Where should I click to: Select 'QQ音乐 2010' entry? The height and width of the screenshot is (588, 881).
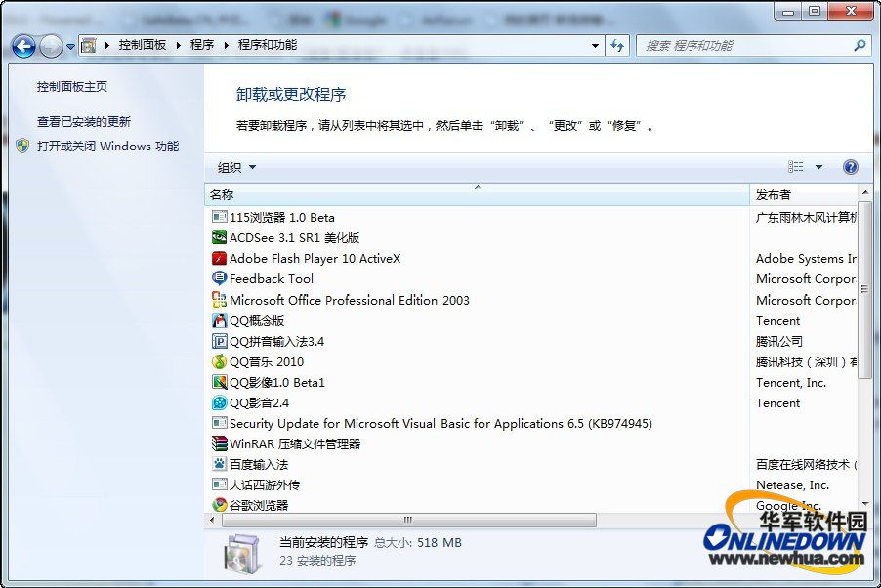[267, 362]
